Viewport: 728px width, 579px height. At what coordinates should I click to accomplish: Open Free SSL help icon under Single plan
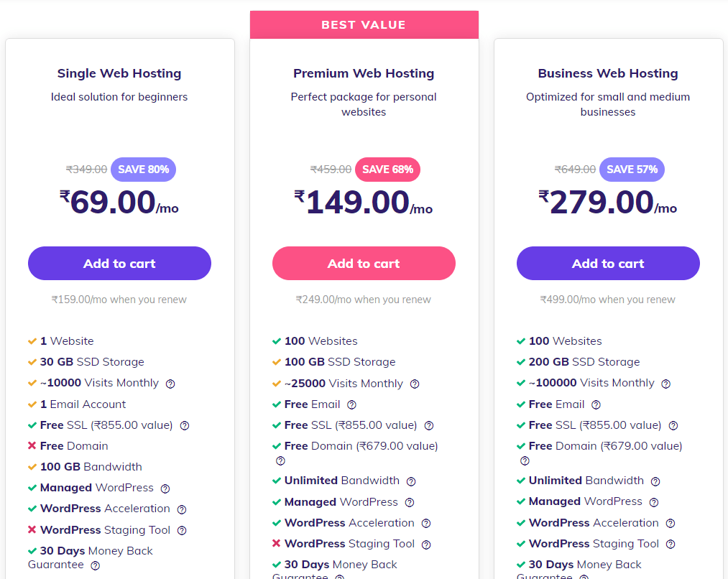pyautogui.click(x=185, y=425)
